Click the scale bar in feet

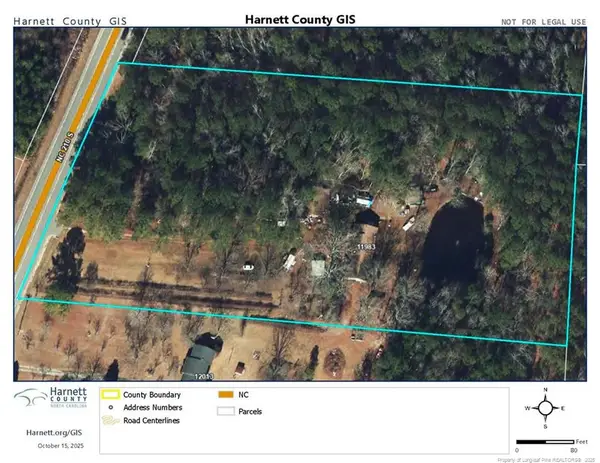click(545, 441)
